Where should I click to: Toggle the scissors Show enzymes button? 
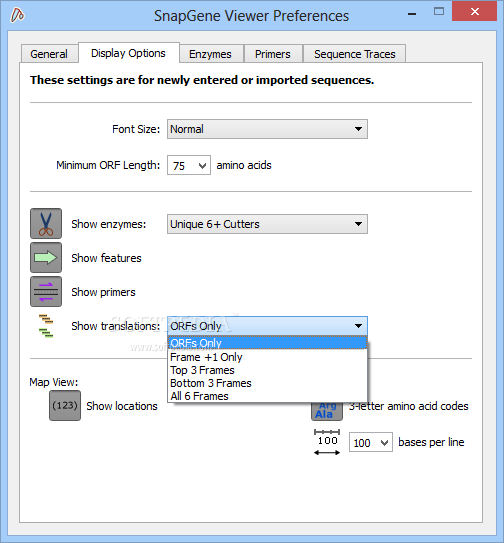coord(46,223)
